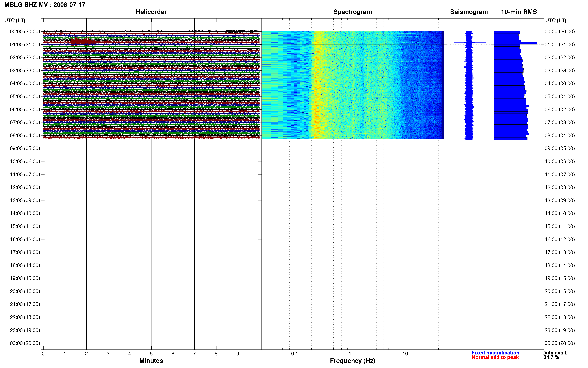Click the 16:00 (12:00) label on the right axis

(560, 239)
